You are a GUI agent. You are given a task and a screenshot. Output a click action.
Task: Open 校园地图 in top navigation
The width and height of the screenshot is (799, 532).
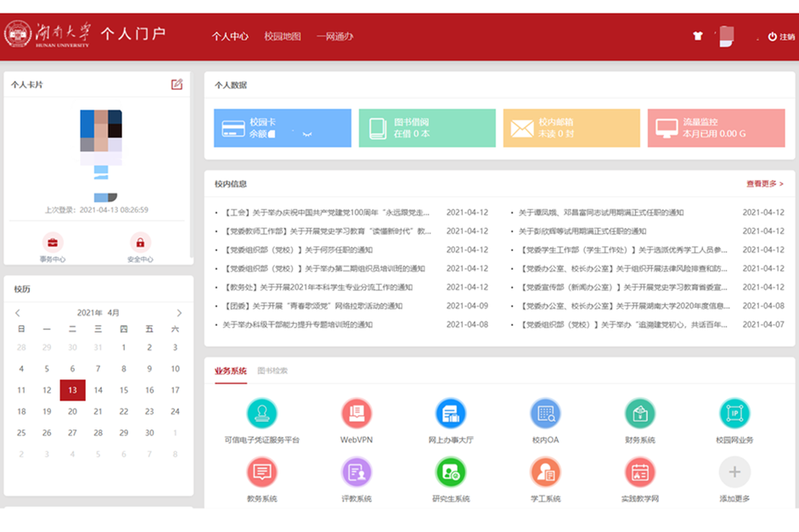[282, 36]
